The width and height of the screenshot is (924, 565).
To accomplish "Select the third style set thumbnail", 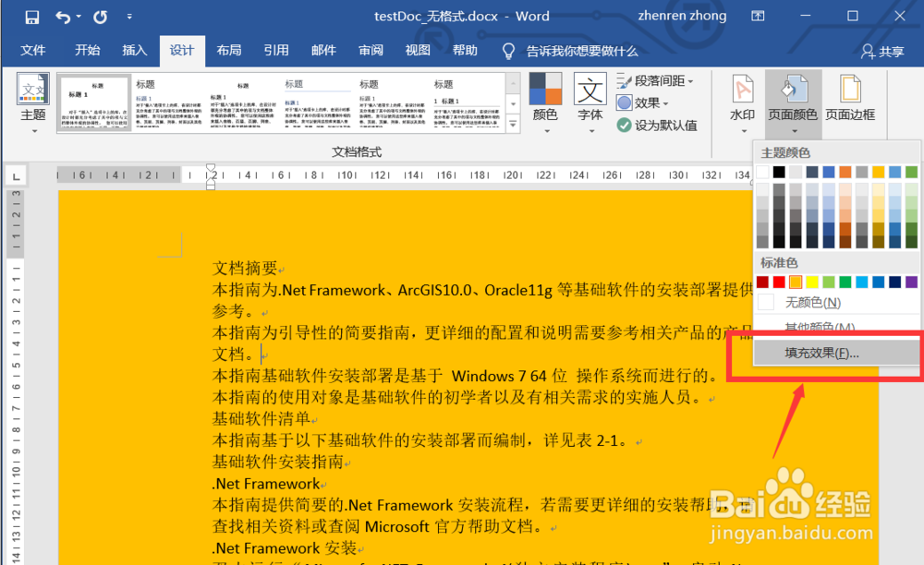I will click(x=243, y=102).
